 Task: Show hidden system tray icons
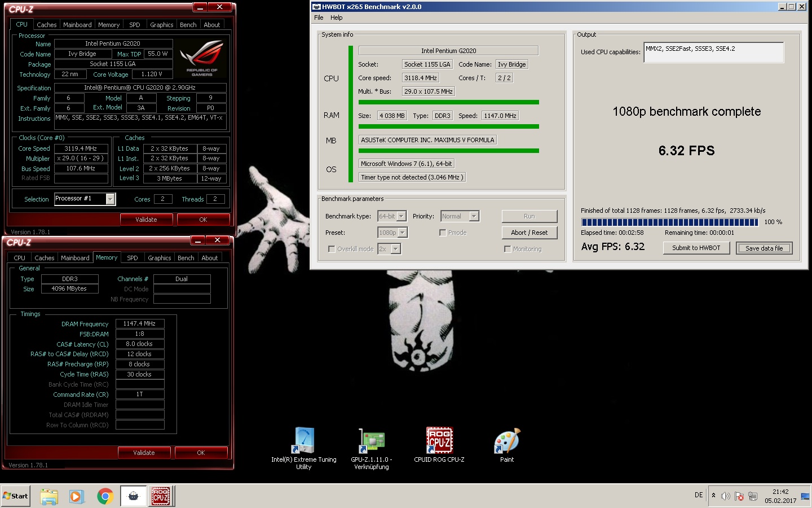click(x=713, y=496)
